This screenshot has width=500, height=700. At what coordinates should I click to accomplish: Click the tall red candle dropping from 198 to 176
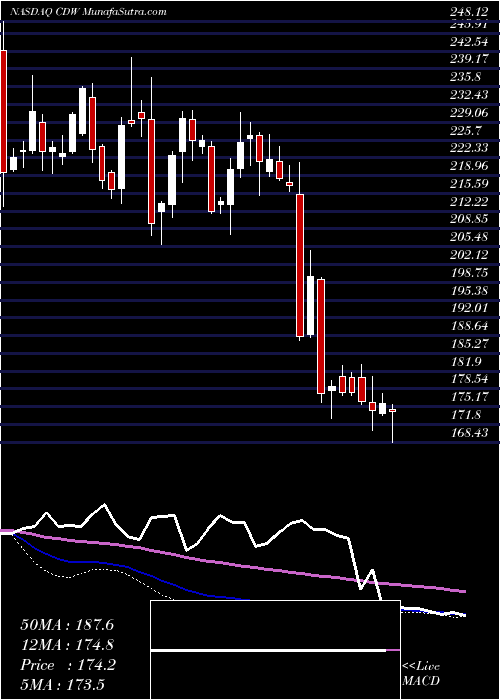(321, 336)
